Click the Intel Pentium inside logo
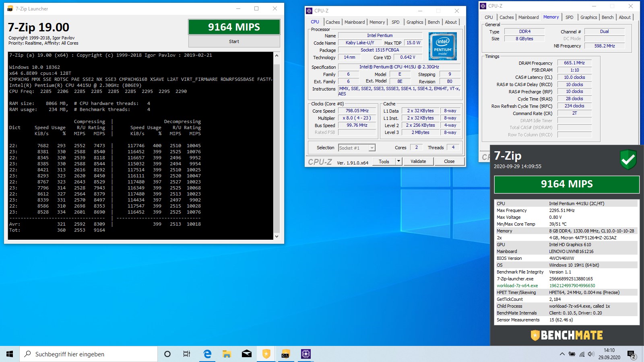This screenshot has height=362, width=644. pyautogui.click(x=443, y=46)
